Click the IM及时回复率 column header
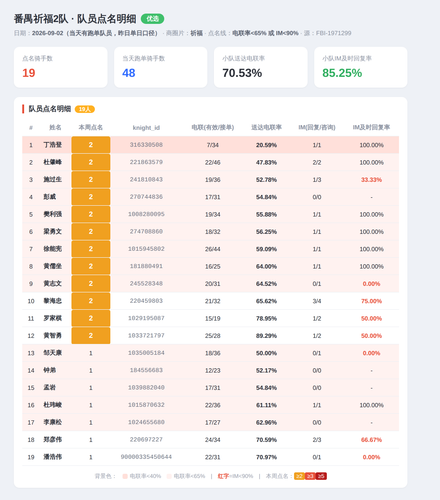Viewport: 440px width, 500px height. pyautogui.click(x=371, y=127)
